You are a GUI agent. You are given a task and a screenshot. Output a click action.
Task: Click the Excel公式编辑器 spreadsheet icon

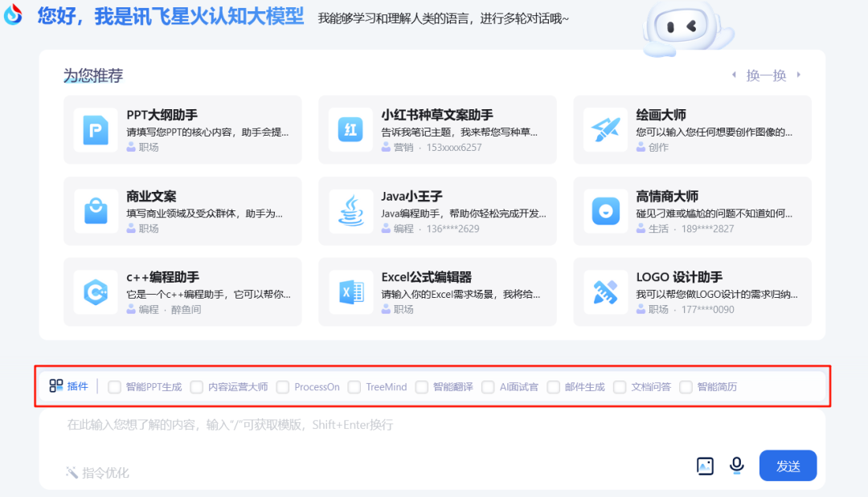click(351, 292)
